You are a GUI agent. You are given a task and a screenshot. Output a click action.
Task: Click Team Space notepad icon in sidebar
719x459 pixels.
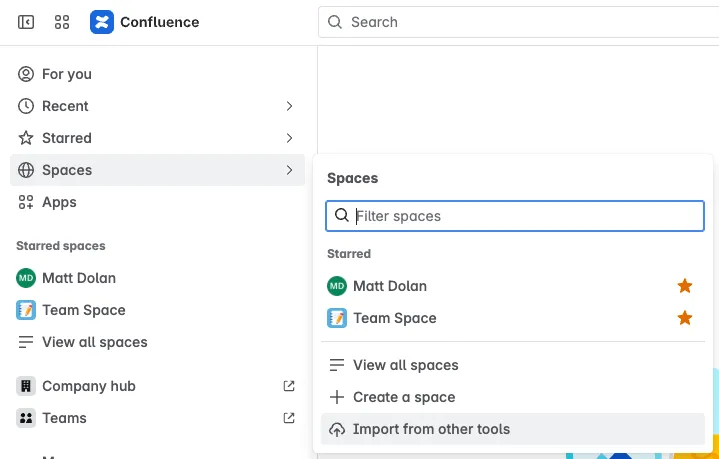[26, 310]
